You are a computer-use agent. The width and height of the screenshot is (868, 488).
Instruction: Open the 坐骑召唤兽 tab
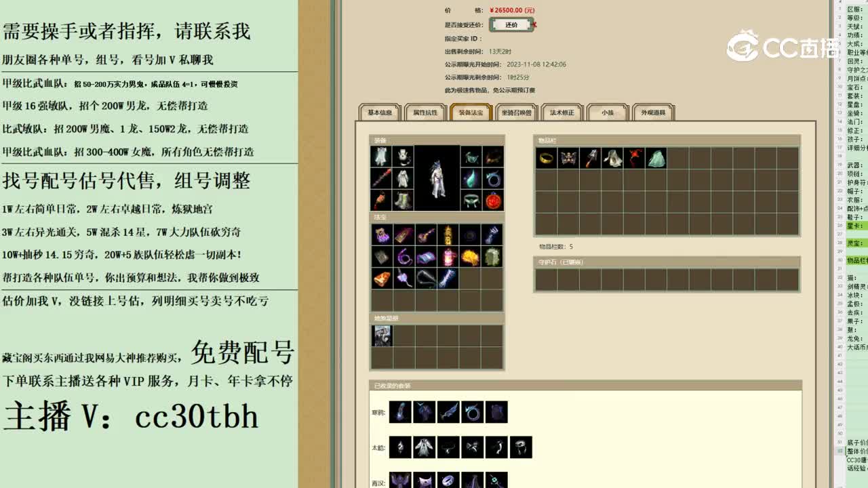click(x=517, y=113)
